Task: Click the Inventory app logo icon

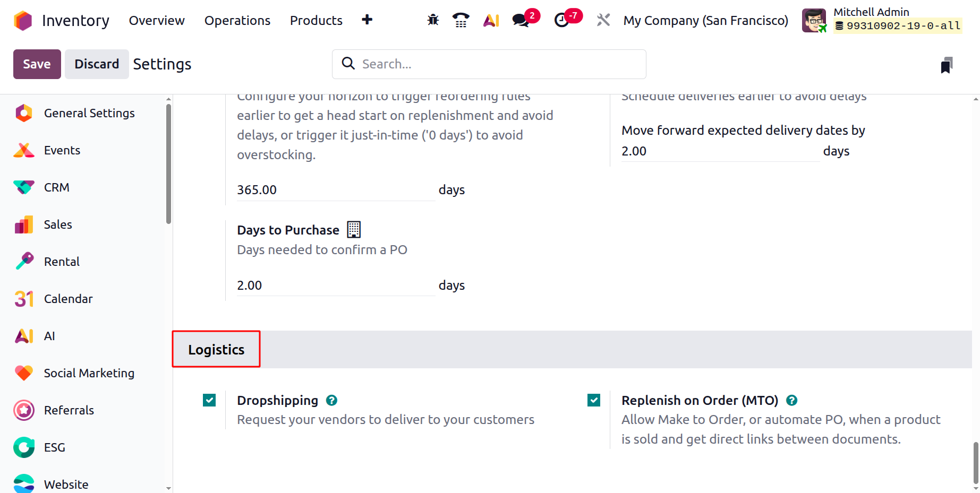Action: point(23,21)
